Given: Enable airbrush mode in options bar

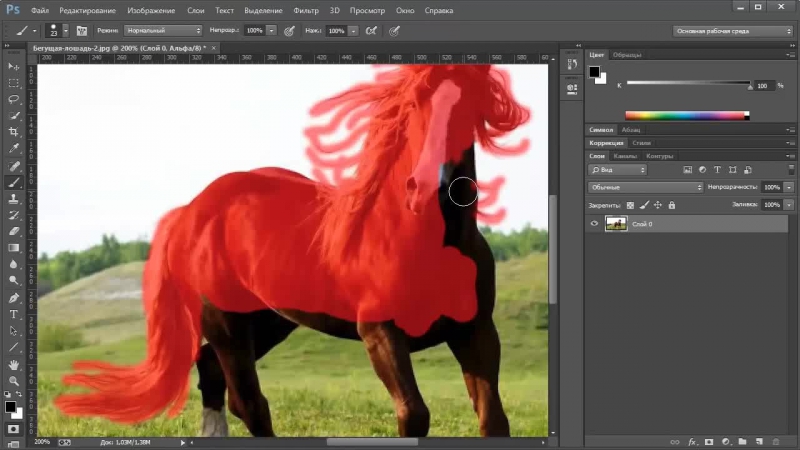Looking at the screenshot, I should 371,31.
